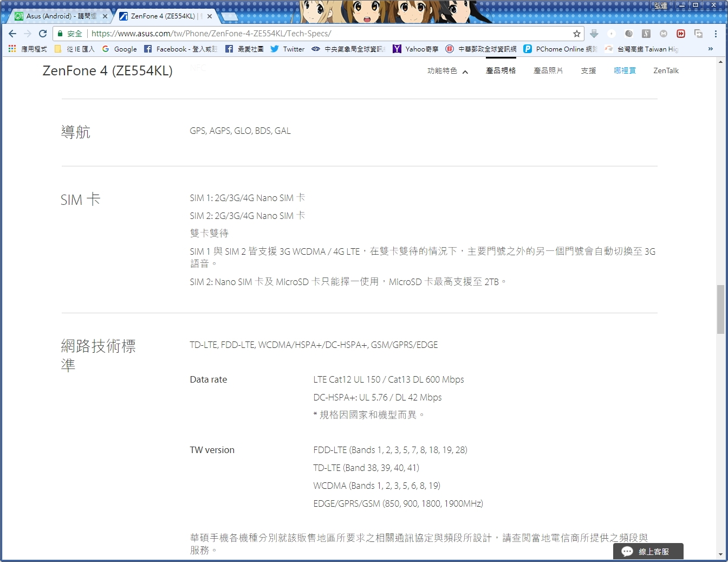Open the Chrome three-dot menu

(x=716, y=34)
